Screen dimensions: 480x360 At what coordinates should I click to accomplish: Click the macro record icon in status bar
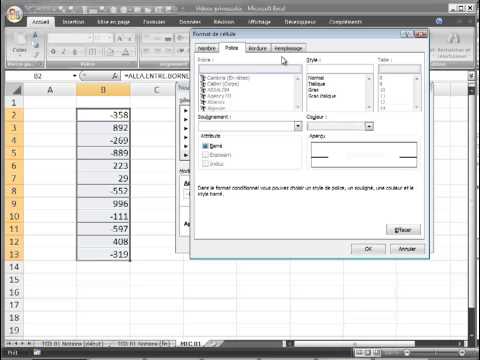click(x=37, y=352)
